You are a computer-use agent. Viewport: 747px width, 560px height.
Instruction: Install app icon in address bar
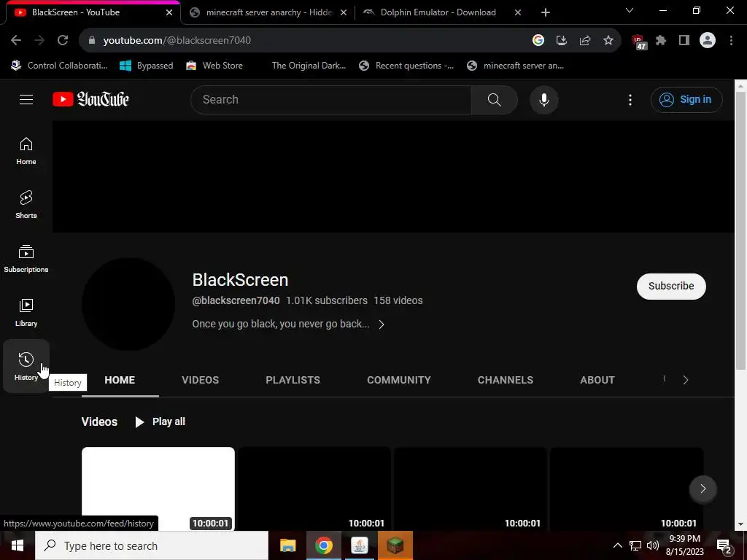click(562, 41)
